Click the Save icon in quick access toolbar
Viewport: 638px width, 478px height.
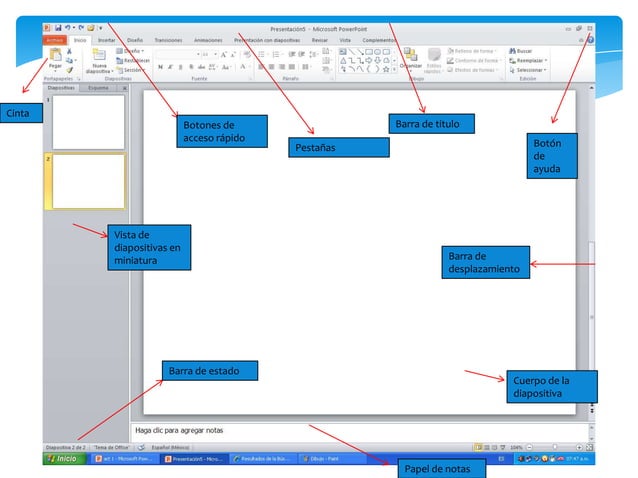tap(59, 27)
